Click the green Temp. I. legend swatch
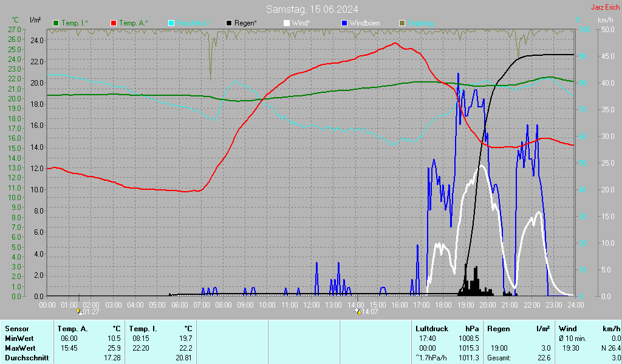Image resolution: width=622 pixels, height=364 pixels. [56, 23]
